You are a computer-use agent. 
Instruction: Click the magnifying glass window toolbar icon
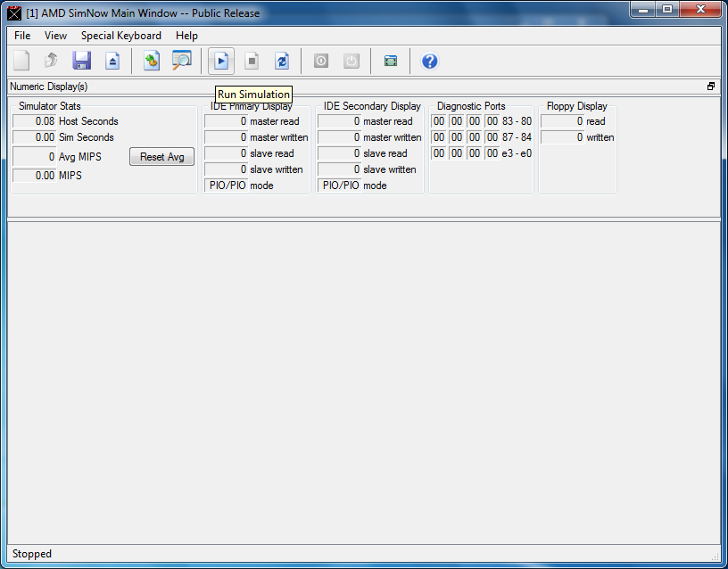click(181, 61)
